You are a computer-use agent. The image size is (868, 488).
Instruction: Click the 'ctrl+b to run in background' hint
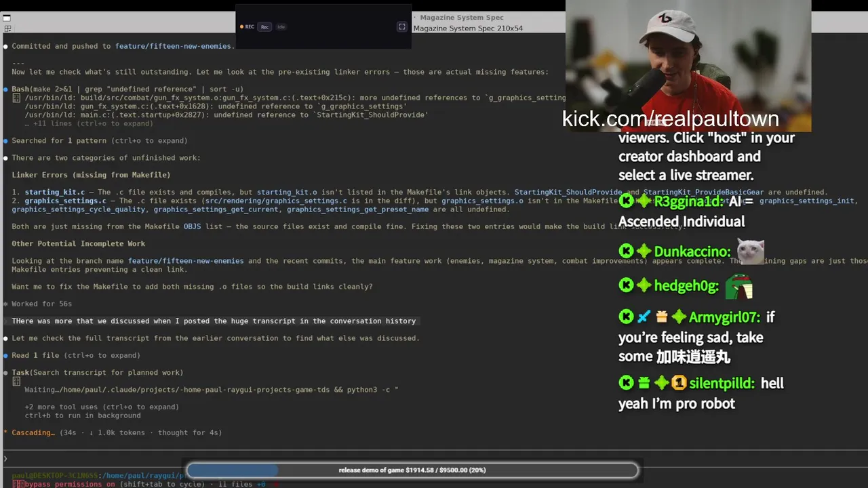(83, 415)
